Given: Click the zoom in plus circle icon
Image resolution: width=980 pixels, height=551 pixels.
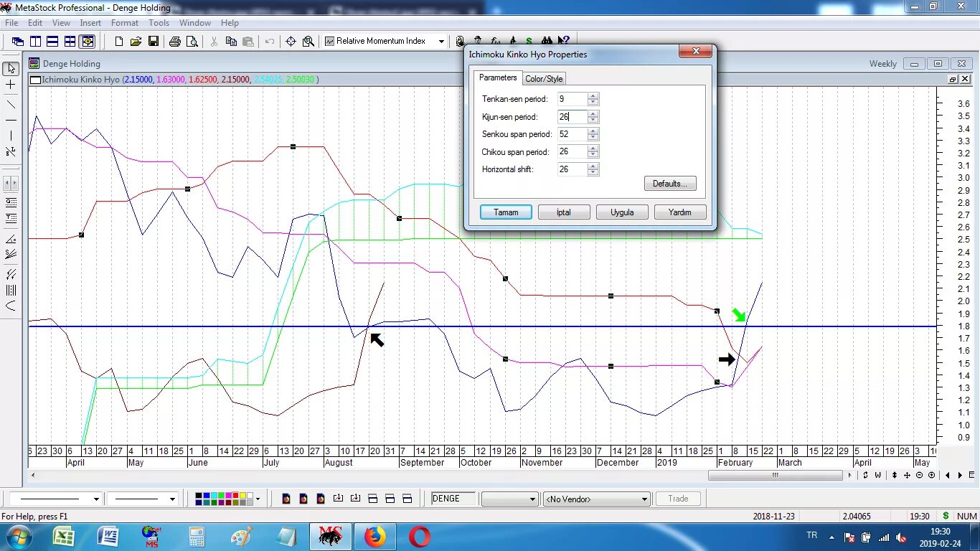Looking at the screenshot, I should pos(931,475).
